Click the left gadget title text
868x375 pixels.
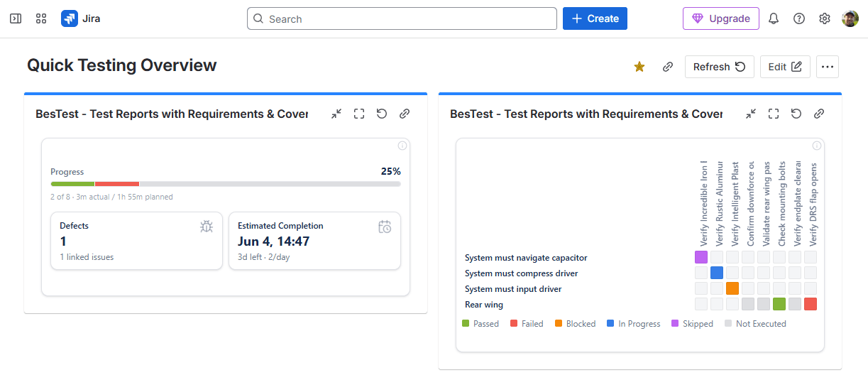click(172, 114)
